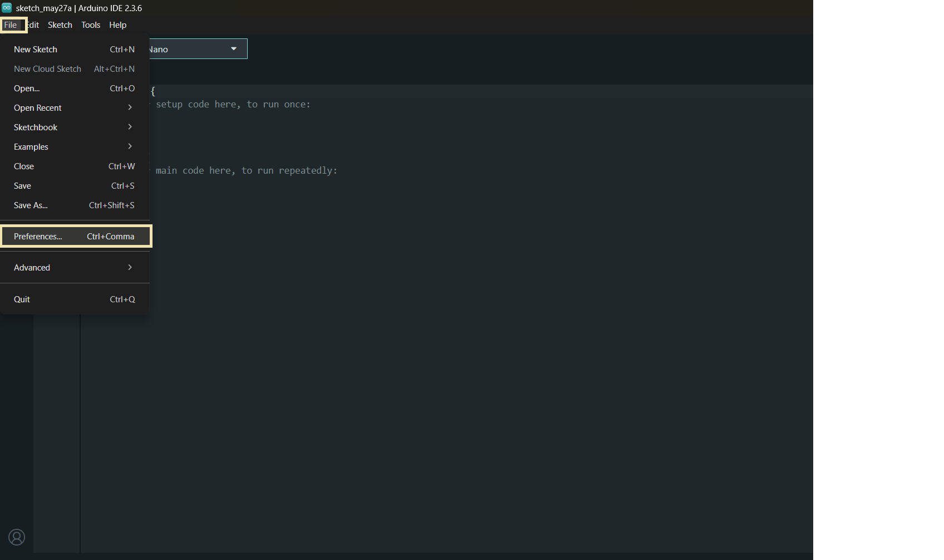Open the Sketch menu
The height and width of the screenshot is (560, 944).
point(60,25)
